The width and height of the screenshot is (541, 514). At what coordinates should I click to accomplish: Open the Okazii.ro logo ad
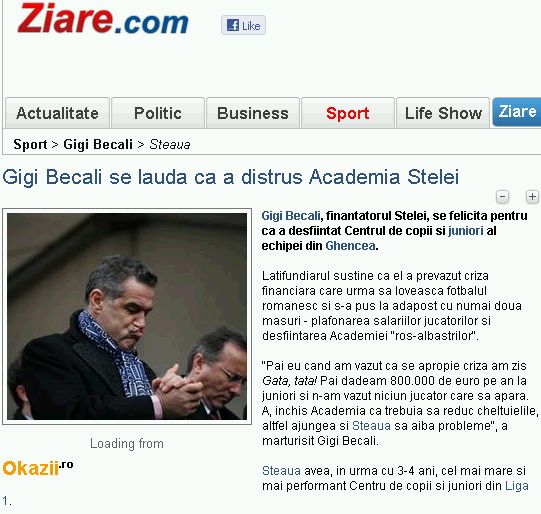38,468
